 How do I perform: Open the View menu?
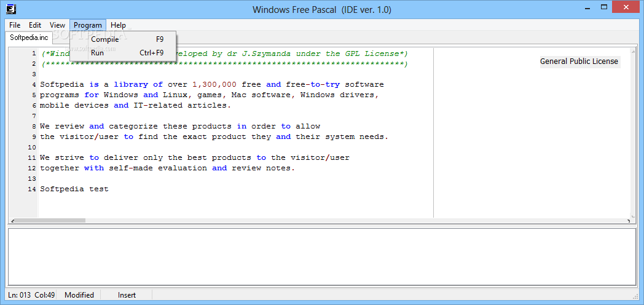point(58,25)
